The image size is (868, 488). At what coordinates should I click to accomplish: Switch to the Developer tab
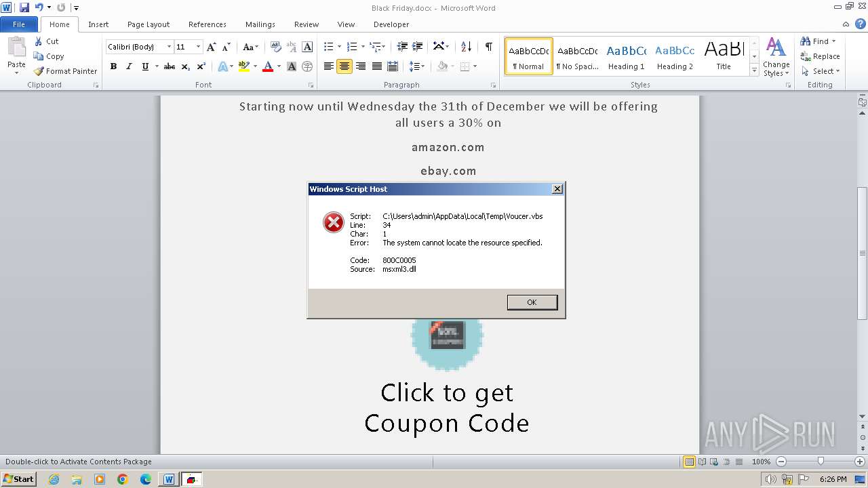click(x=391, y=24)
